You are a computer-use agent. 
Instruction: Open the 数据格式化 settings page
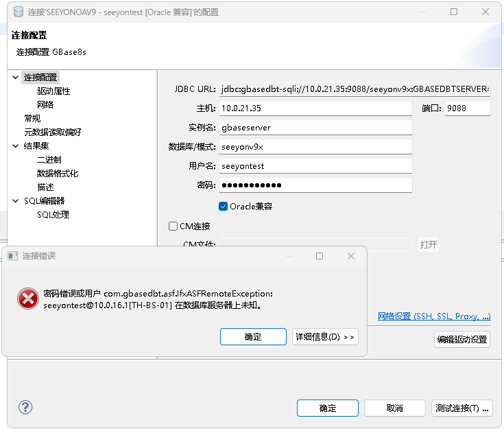pos(58,174)
